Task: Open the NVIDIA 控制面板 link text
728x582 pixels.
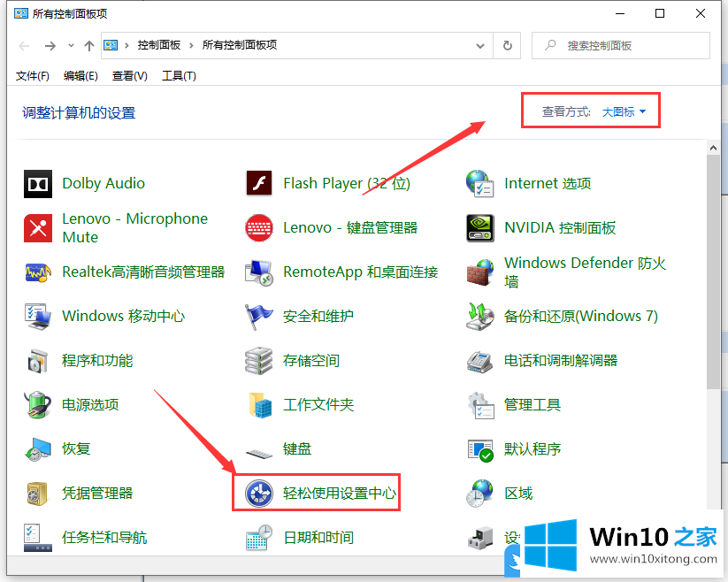Action: (560, 228)
